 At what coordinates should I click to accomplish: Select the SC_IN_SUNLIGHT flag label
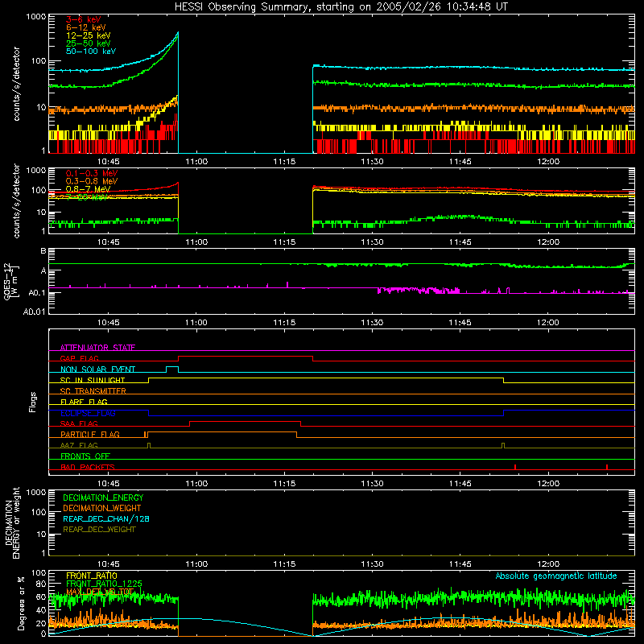pyautogui.click(x=93, y=380)
